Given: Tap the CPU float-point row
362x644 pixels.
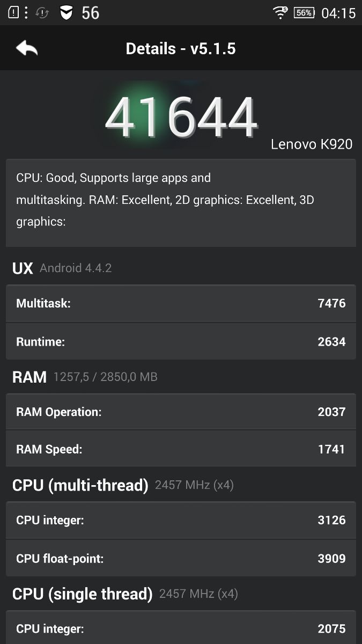Looking at the screenshot, I should [x=181, y=558].
